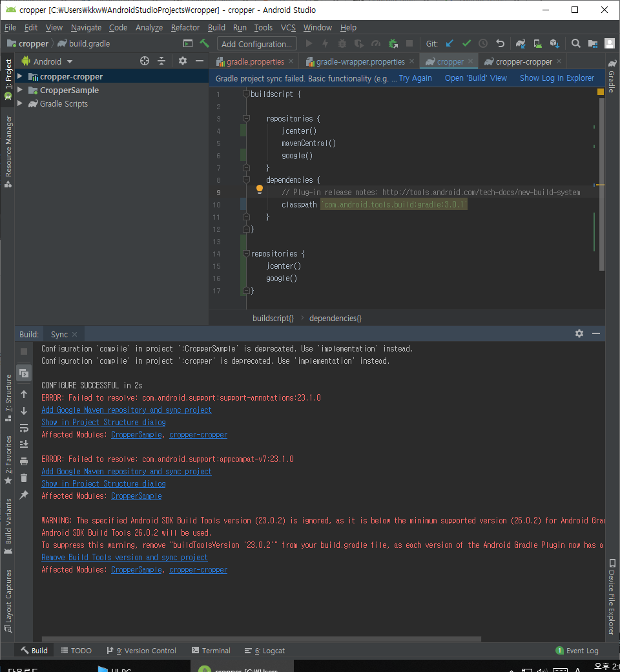Open Project panel settings gear
This screenshot has height=672, width=620.
183,61
